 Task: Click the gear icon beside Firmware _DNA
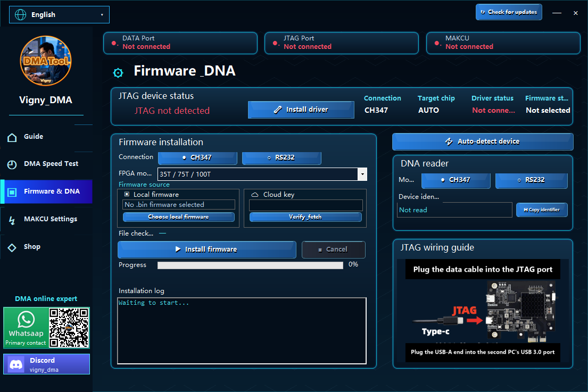coord(118,73)
